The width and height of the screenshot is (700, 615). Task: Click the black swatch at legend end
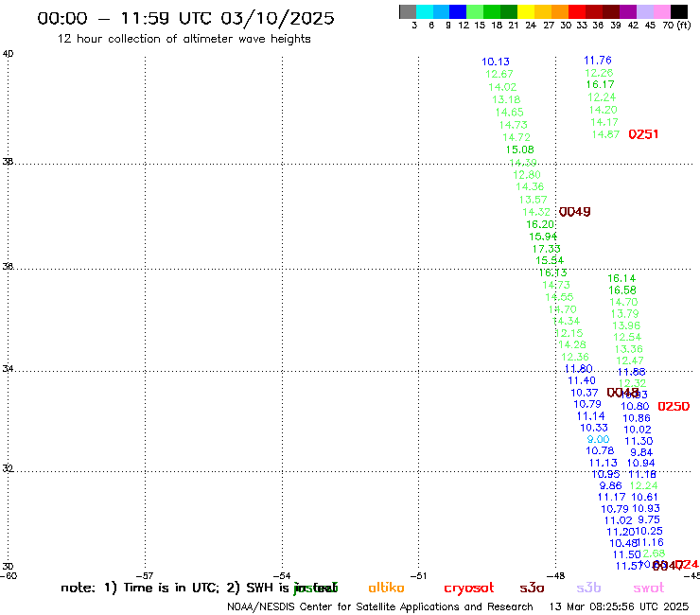tap(678, 11)
